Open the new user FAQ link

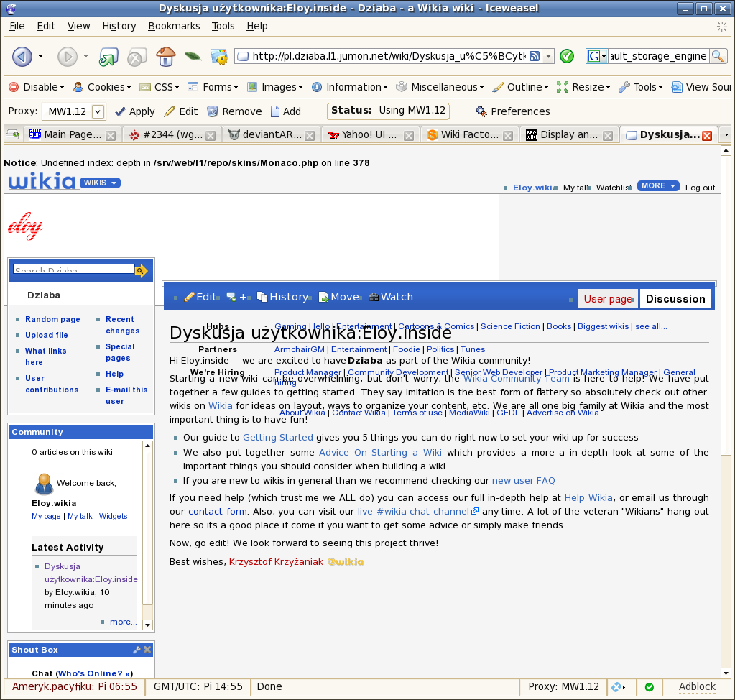pyautogui.click(x=523, y=481)
